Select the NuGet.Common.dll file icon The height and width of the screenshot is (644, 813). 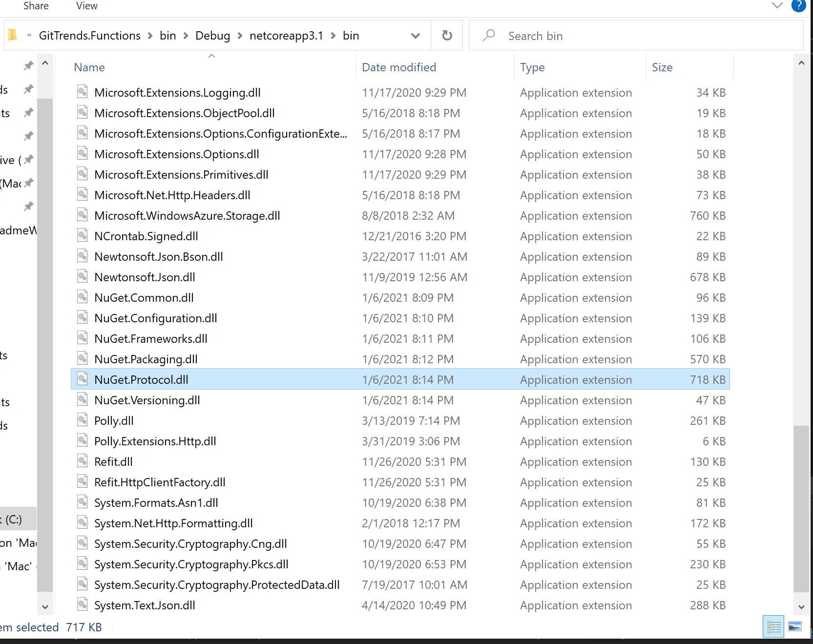(x=83, y=297)
